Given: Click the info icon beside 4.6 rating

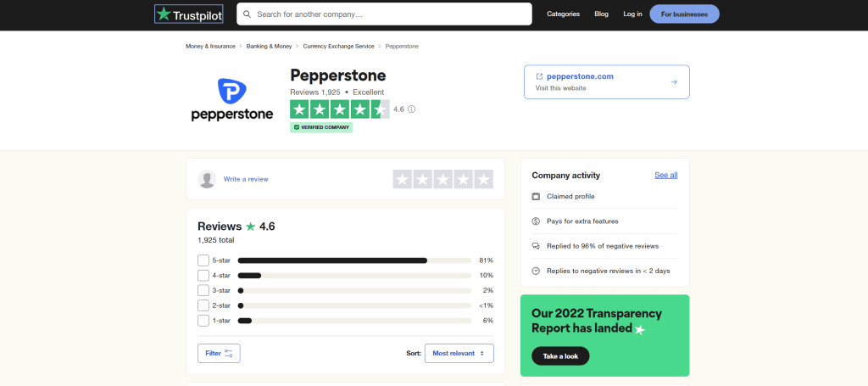Looking at the screenshot, I should click(411, 109).
